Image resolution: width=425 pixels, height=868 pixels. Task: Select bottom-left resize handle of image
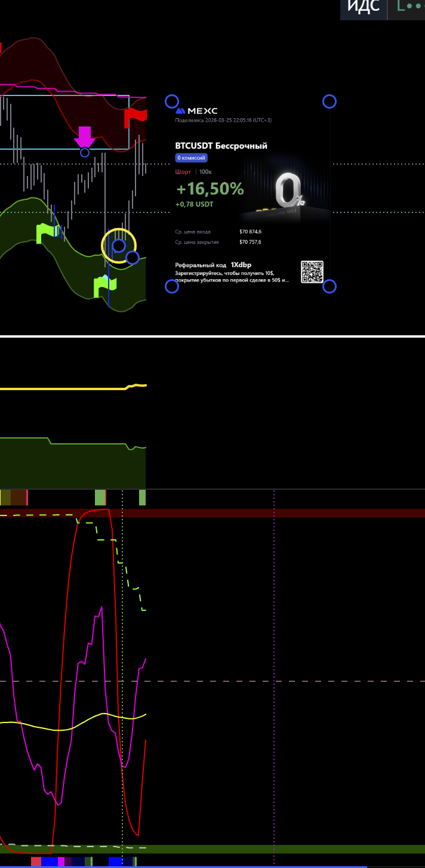pos(171,286)
